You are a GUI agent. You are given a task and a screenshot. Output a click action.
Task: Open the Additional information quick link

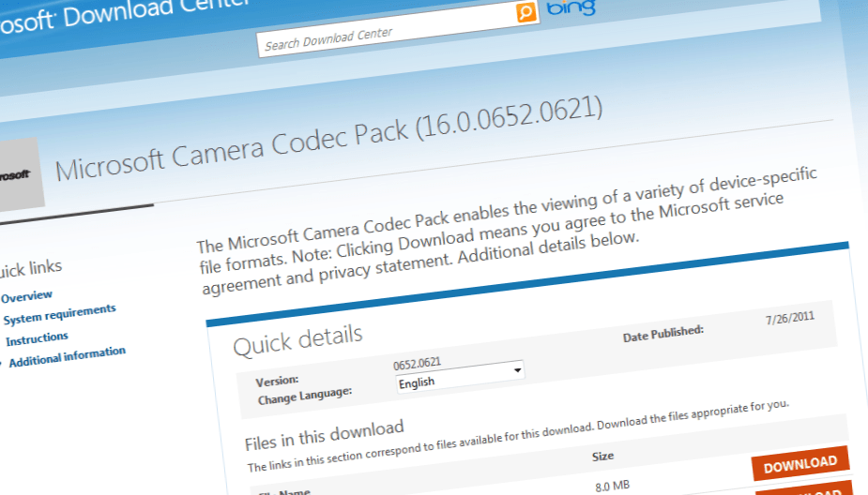(67, 357)
